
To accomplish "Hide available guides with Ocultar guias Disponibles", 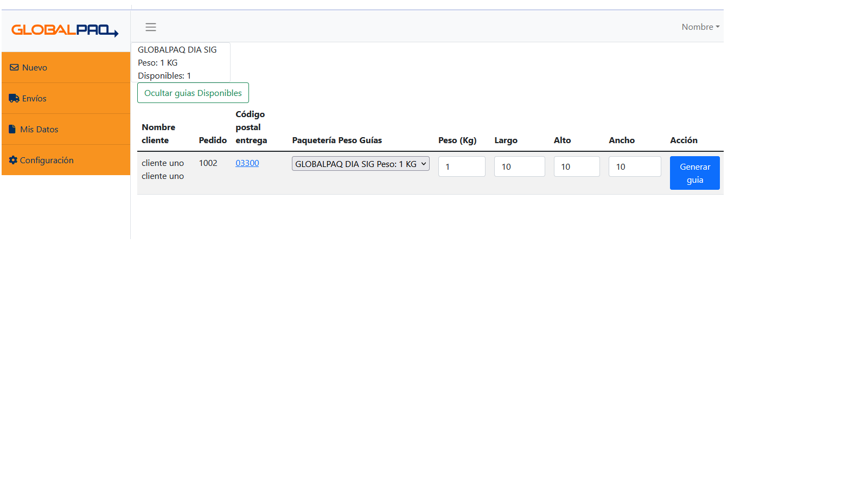I will pos(193,93).
